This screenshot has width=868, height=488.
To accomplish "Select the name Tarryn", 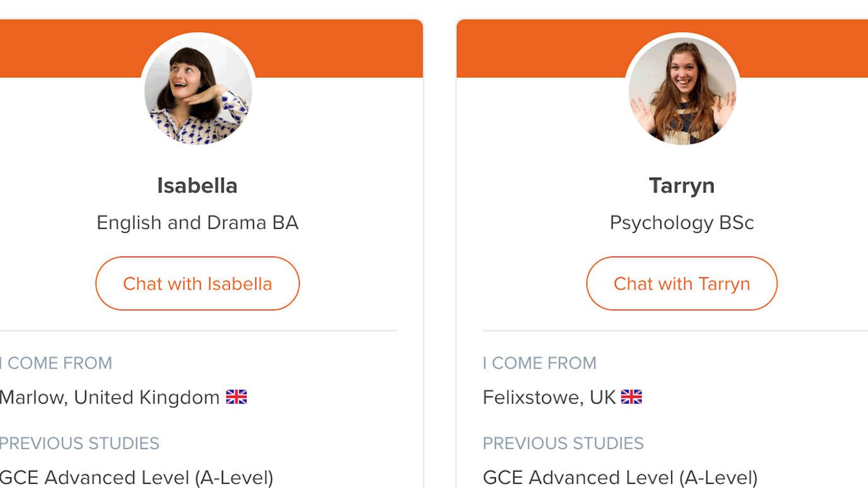I will pyautogui.click(x=682, y=185).
